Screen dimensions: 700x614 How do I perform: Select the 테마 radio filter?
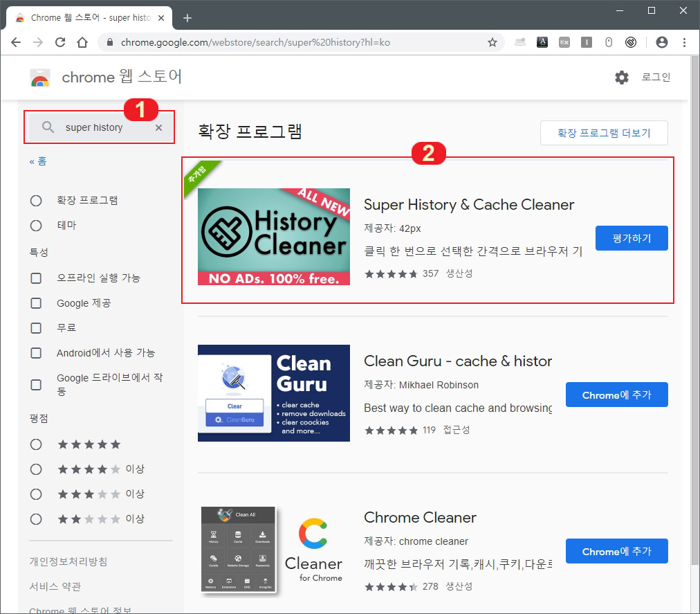(36, 226)
